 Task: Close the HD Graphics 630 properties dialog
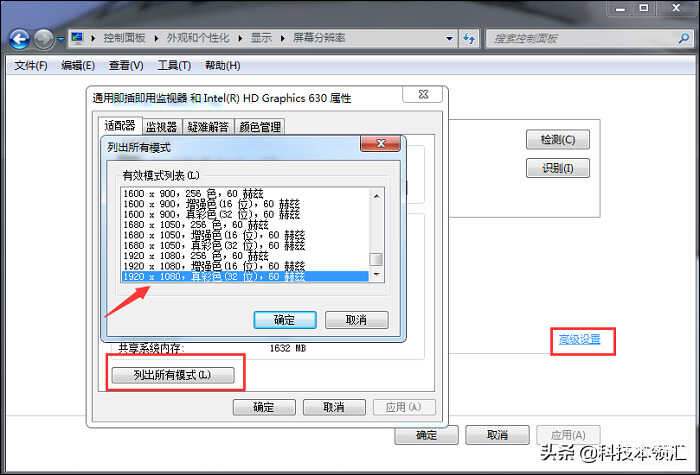[x=423, y=94]
